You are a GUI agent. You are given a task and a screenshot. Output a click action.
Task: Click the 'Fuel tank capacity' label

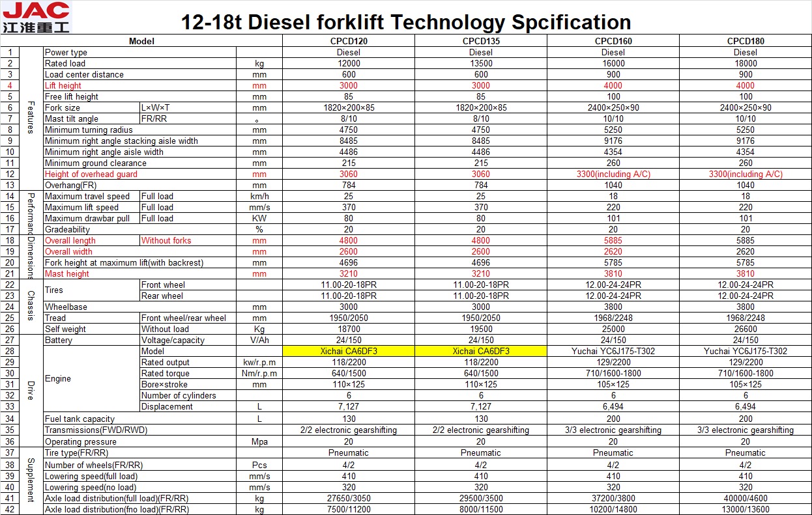pos(80,419)
